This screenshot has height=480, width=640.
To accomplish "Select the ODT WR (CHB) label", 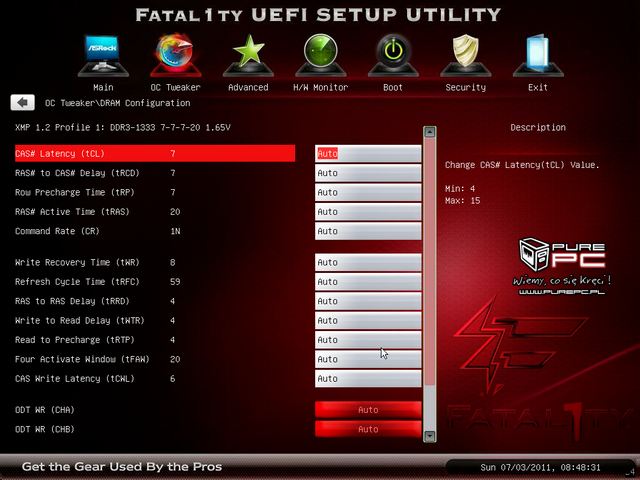I will coord(45,429).
